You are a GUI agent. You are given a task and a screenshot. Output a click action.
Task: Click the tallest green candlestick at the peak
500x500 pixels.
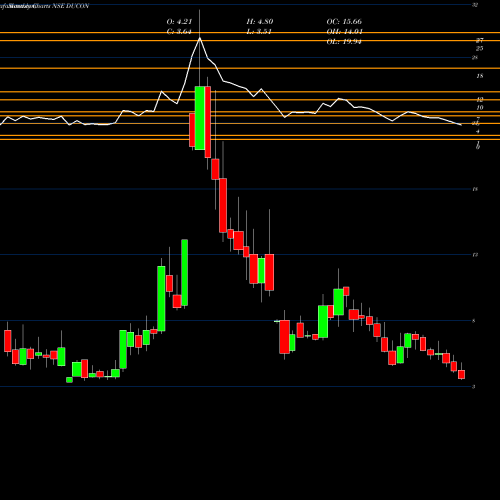pos(200,118)
